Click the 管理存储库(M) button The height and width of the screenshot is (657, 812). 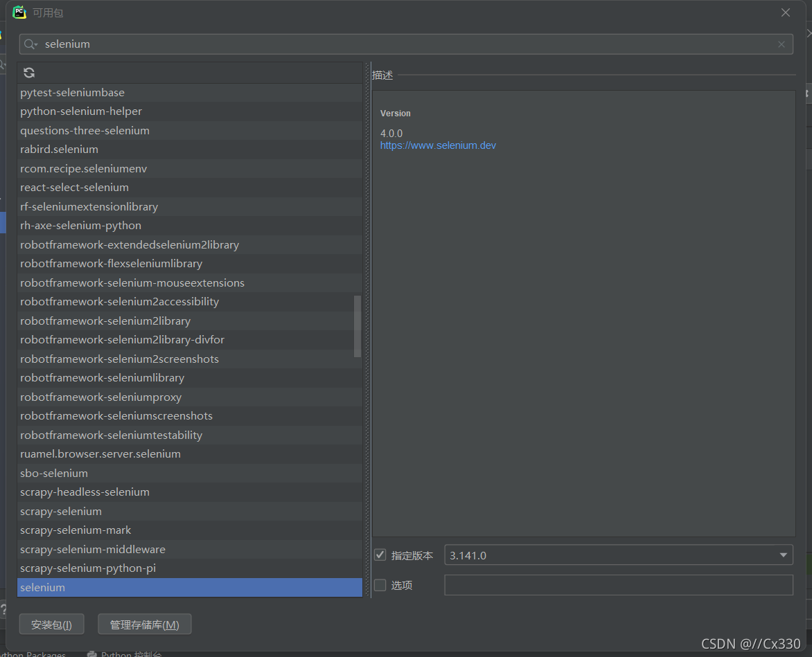pos(145,624)
